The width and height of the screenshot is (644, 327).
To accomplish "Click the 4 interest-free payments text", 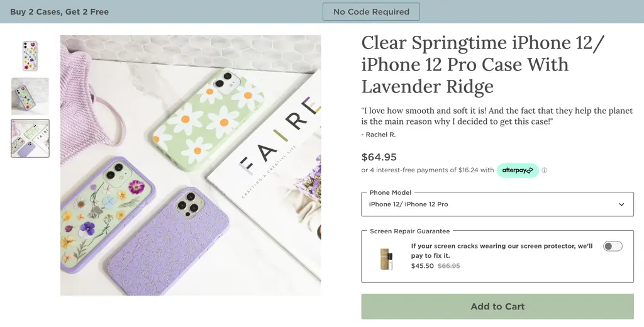I will (x=428, y=170).
